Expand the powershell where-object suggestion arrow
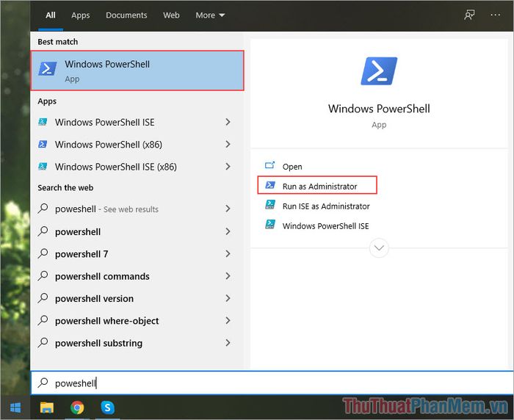This screenshot has width=514, height=420. pos(228,321)
